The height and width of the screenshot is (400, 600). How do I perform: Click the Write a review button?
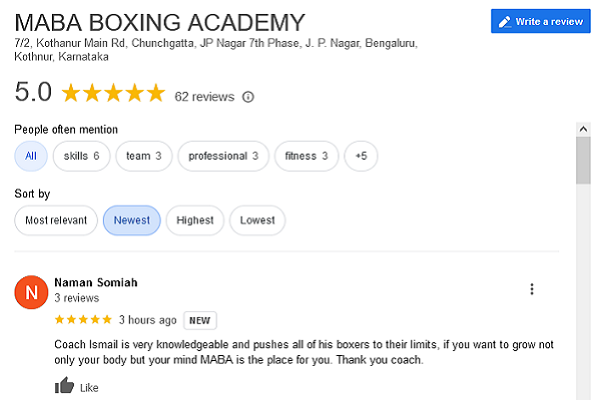540,21
